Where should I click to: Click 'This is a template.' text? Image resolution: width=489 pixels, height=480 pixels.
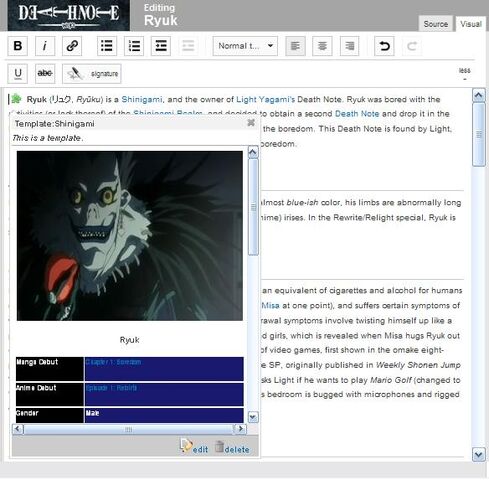(x=48, y=138)
